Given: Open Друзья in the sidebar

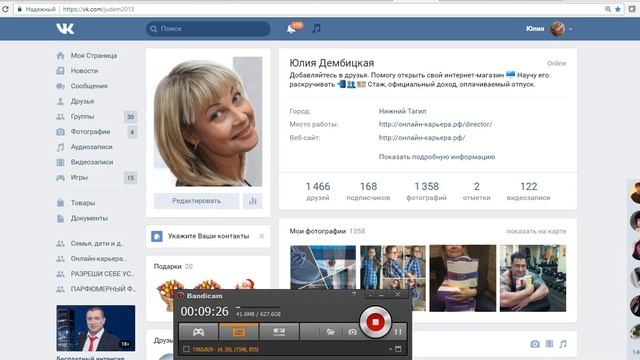Looking at the screenshot, I should point(82,101).
